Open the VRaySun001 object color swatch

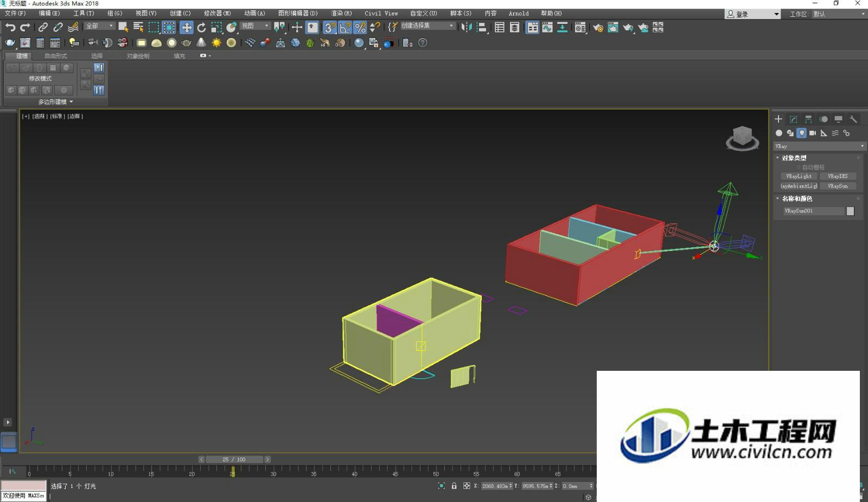[850, 211]
